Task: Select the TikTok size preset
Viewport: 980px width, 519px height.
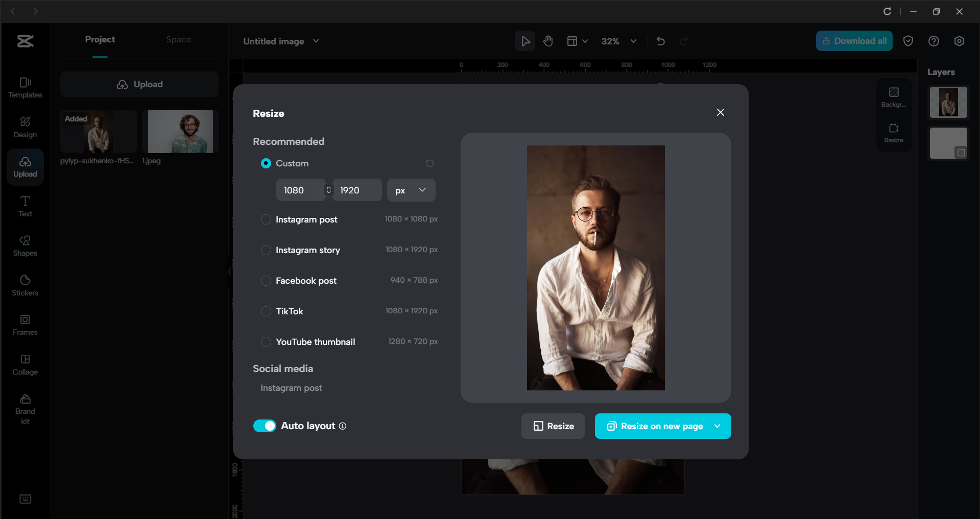Action: [266, 311]
